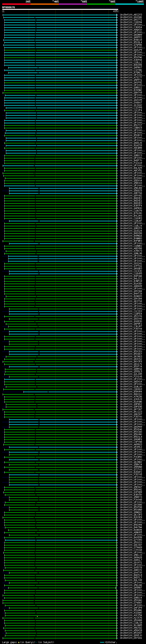This screenshot has width=146, height=644.
Task: Select label UniRef100_B4L925
Action: [x=131, y=168]
